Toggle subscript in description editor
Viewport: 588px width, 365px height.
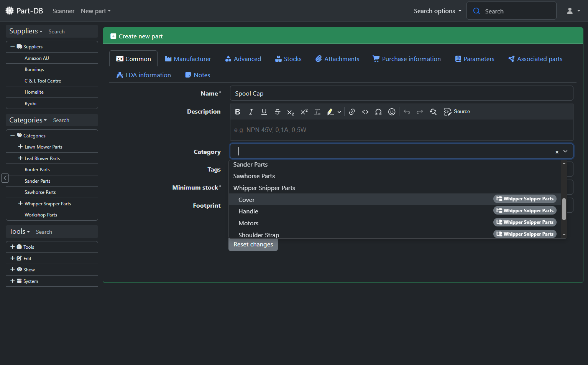point(291,112)
